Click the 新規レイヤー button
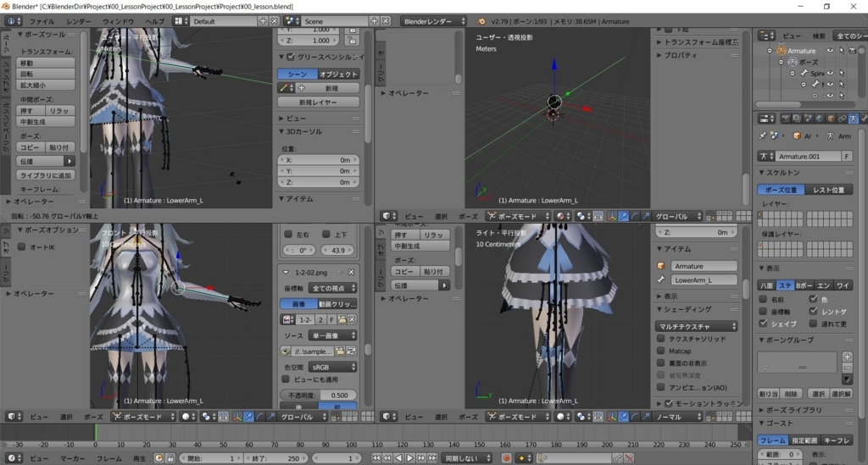 [x=319, y=102]
